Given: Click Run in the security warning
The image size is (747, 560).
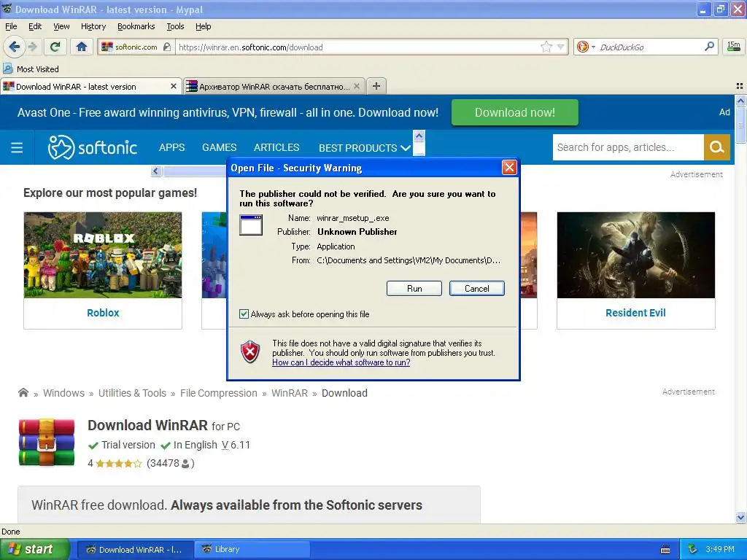Looking at the screenshot, I should click(414, 288).
